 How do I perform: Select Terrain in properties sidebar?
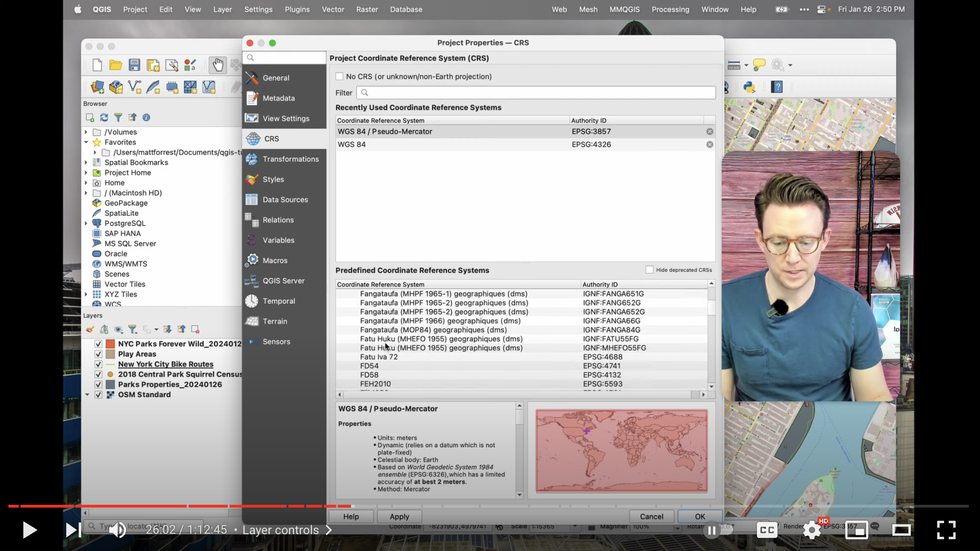pos(284,321)
